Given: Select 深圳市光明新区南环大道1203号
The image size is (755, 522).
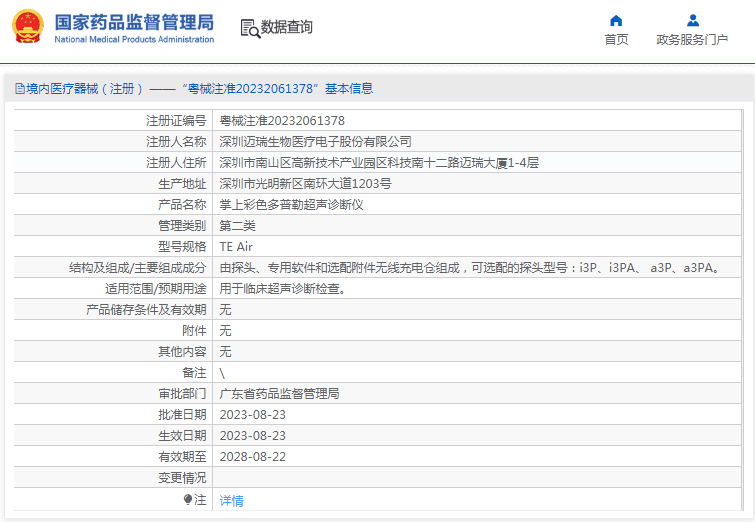Looking at the screenshot, I should tap(306, 183).
